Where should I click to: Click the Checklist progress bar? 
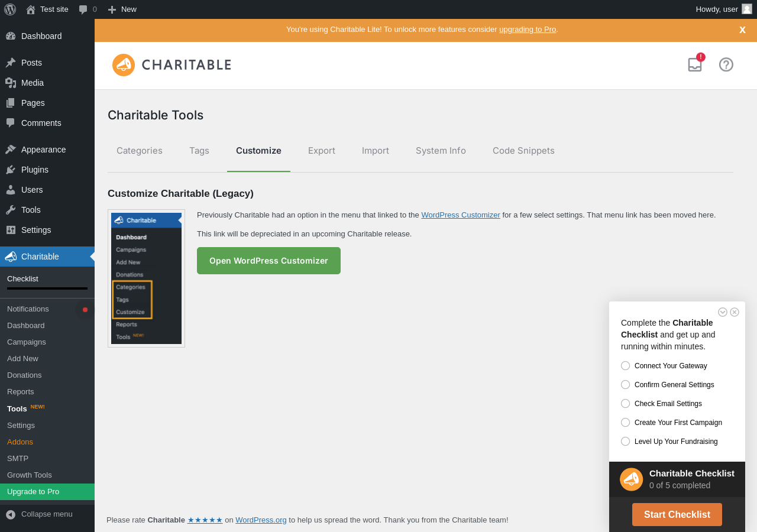point(47,288)
